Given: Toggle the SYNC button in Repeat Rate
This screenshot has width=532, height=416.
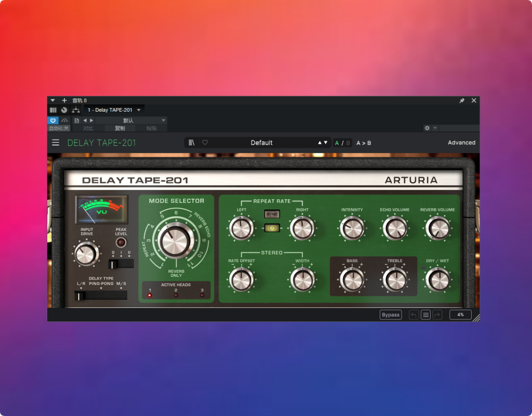Looking at the screenshot, I should tap(272, 214).
